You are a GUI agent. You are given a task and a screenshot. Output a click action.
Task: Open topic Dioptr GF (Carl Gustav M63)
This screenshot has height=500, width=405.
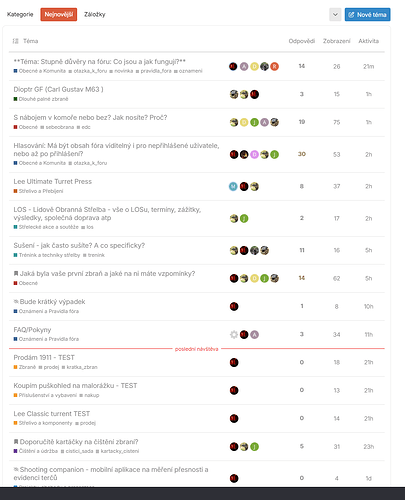pyautogui.click(x=58, y=89)
